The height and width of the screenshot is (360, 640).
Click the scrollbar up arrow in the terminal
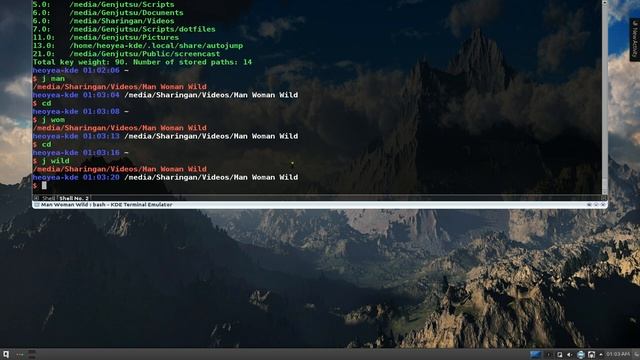(604, 3)
